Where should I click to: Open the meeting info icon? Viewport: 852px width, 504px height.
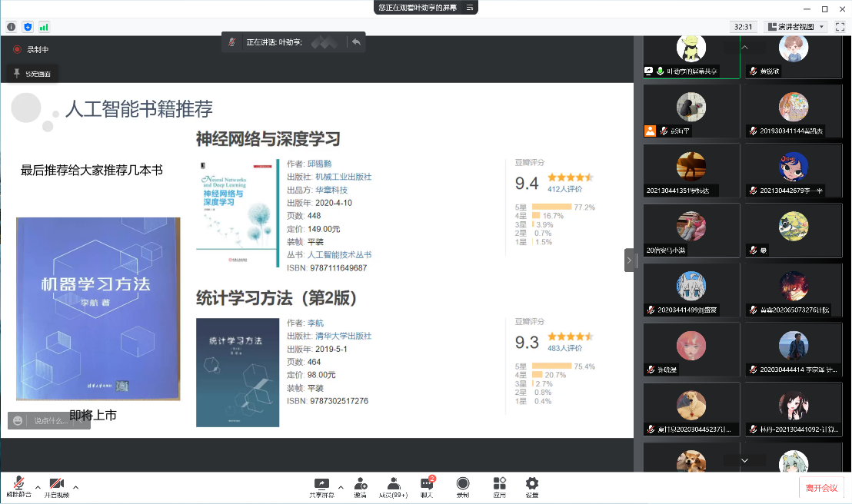click(x=12, y=27)
